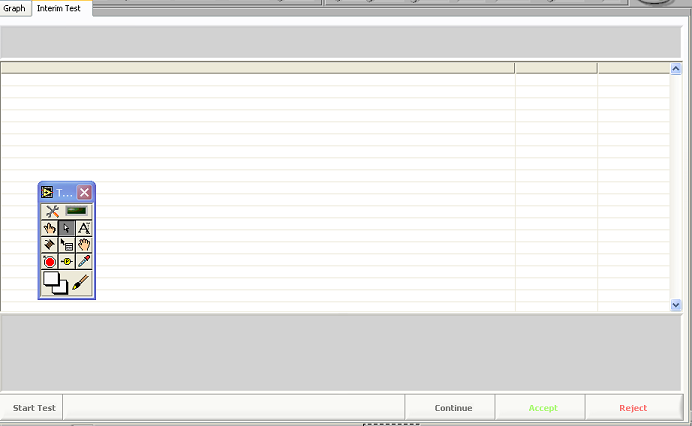
Task: Click the table's scroll down arrow
Action: pyautogui.click(x=676, y=305)
